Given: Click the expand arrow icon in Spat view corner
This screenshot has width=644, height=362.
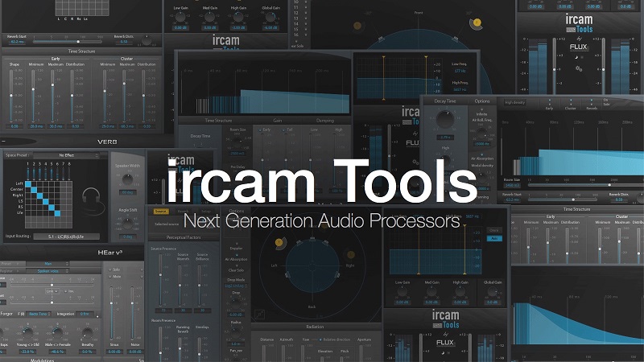Looking at the screenshot, I should click(259, 315).
